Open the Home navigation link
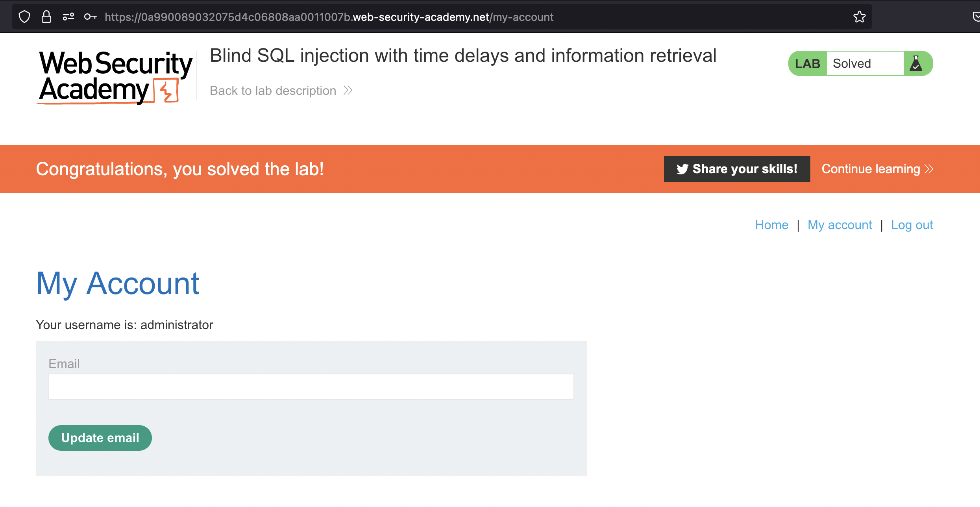The width and height of the screenshot is (980, 507). 771,225
